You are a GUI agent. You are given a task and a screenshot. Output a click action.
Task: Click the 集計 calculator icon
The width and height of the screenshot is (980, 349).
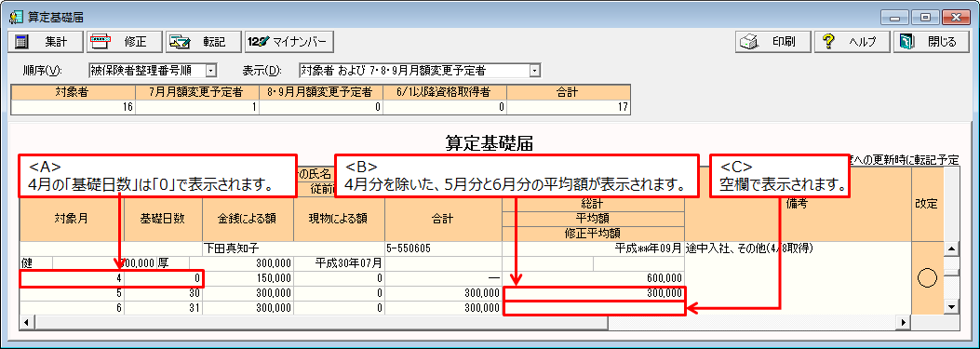click(21, 43)
